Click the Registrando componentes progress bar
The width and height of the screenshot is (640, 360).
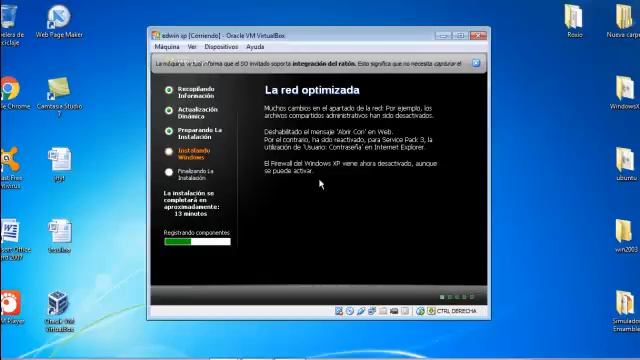(197, 242)
